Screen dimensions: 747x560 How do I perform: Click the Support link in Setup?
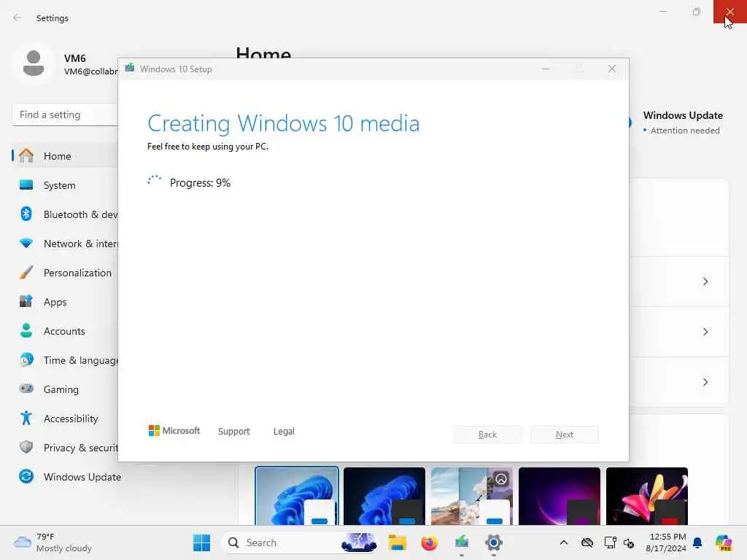(234, 431)
